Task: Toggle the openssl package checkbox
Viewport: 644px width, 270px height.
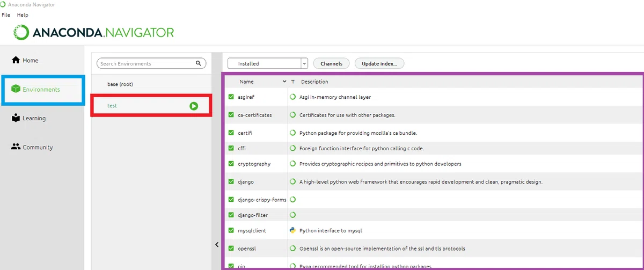Action: click(x=231, y=249)
